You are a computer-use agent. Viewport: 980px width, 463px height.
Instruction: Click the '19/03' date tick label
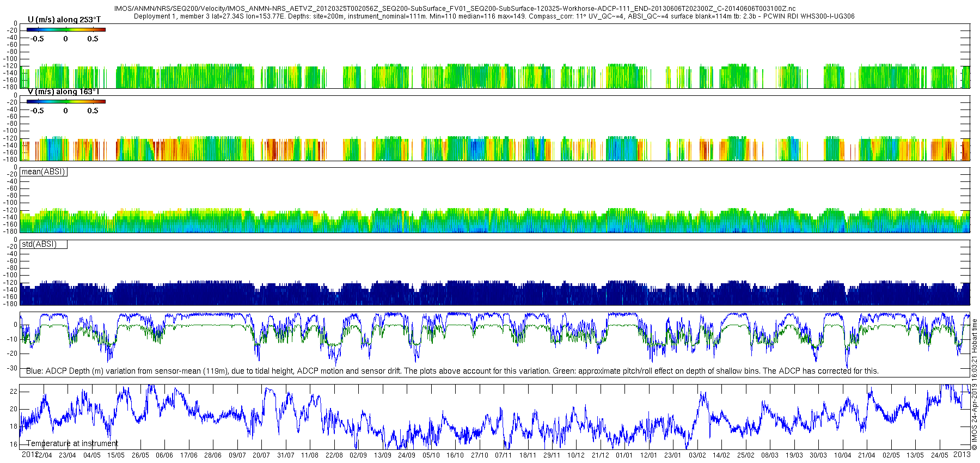pos(794,455)
